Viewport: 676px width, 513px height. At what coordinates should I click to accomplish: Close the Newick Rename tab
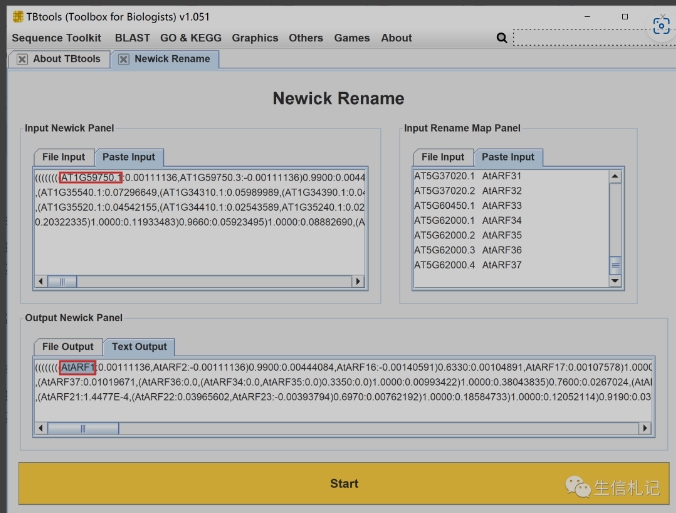(123, 59)
